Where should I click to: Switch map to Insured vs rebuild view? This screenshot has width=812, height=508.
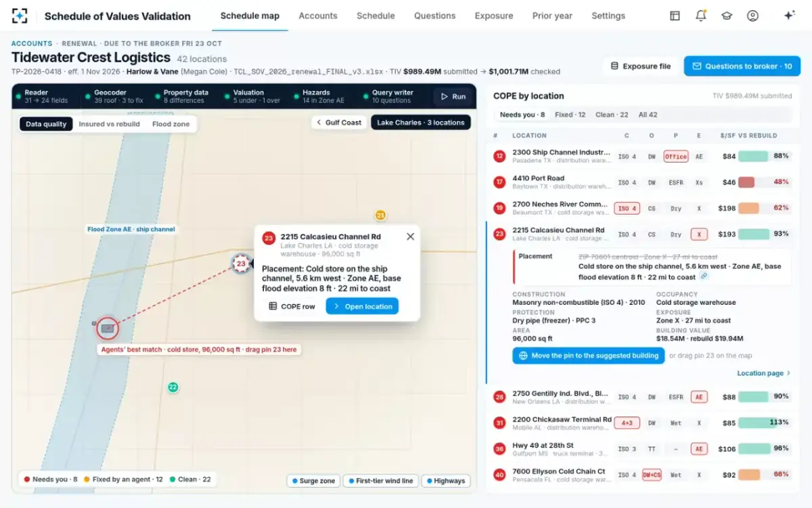109,124
